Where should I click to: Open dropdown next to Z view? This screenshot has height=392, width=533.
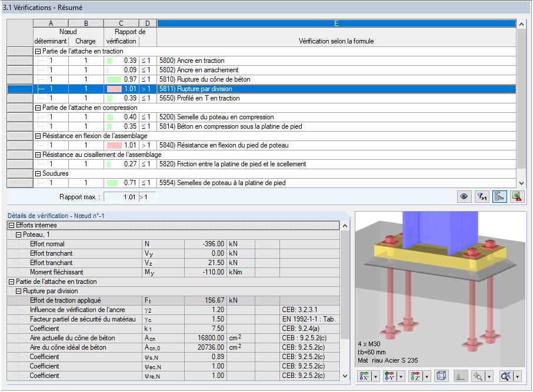(x=427, y=376)
